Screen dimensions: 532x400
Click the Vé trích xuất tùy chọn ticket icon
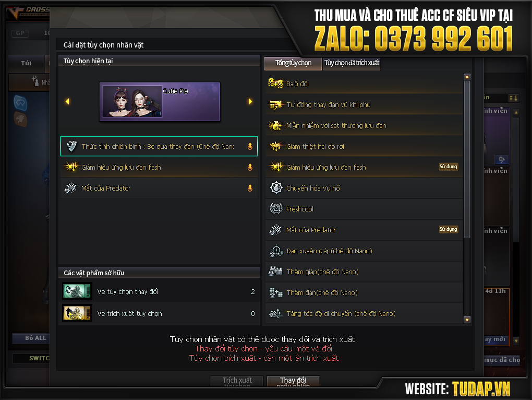(x=77, y=313)
